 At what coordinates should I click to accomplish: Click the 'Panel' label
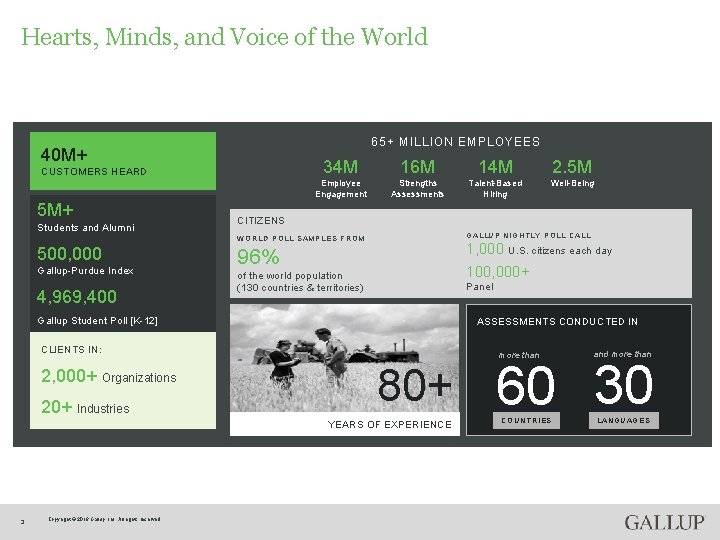click(x=480, y=287)
